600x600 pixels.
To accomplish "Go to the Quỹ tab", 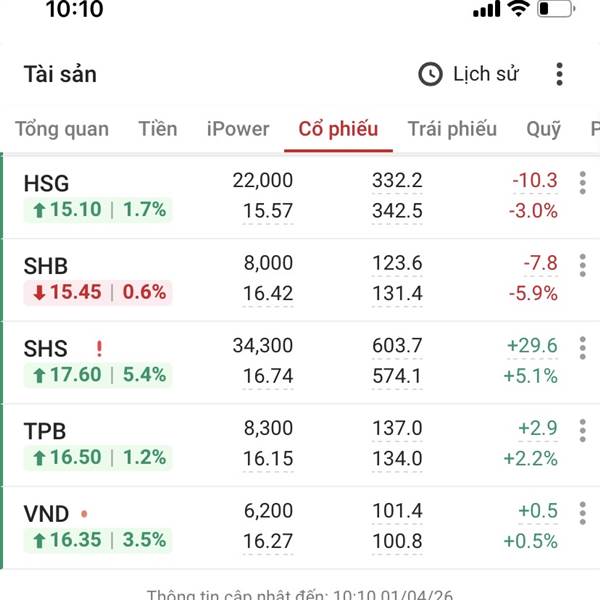I will [543, 129].
